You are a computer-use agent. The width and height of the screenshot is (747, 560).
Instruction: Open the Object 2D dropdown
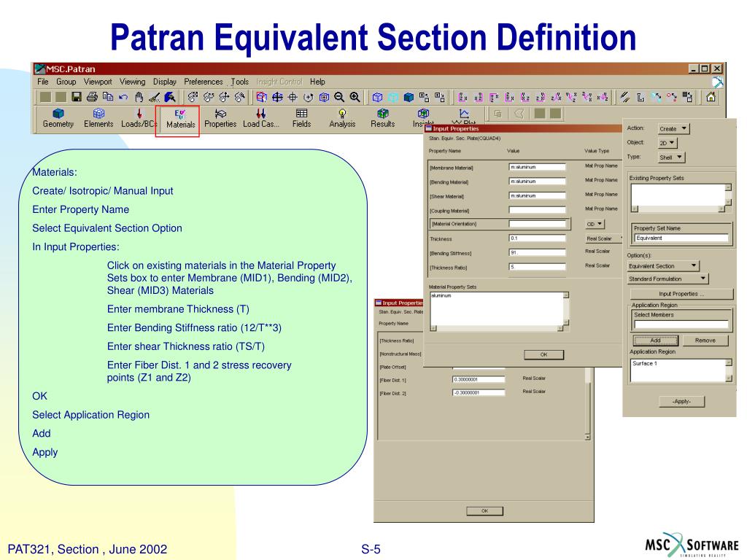tap(667, 143)
